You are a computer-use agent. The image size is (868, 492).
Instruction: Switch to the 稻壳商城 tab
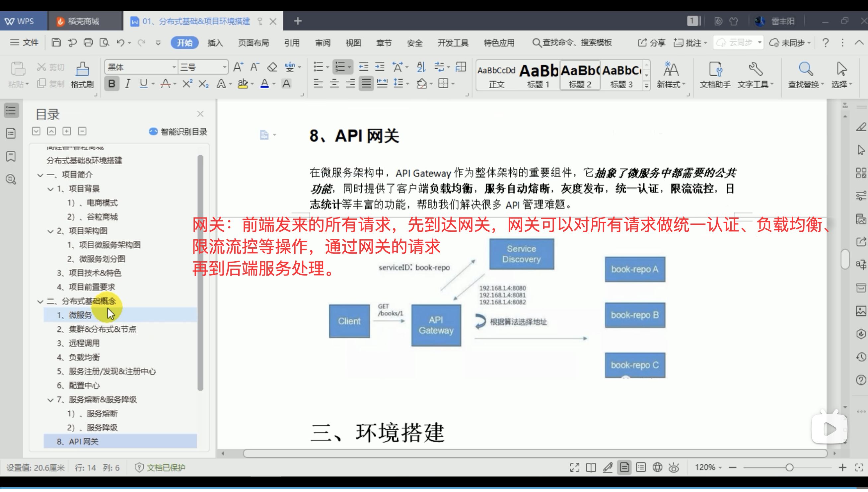coord(83,21)
